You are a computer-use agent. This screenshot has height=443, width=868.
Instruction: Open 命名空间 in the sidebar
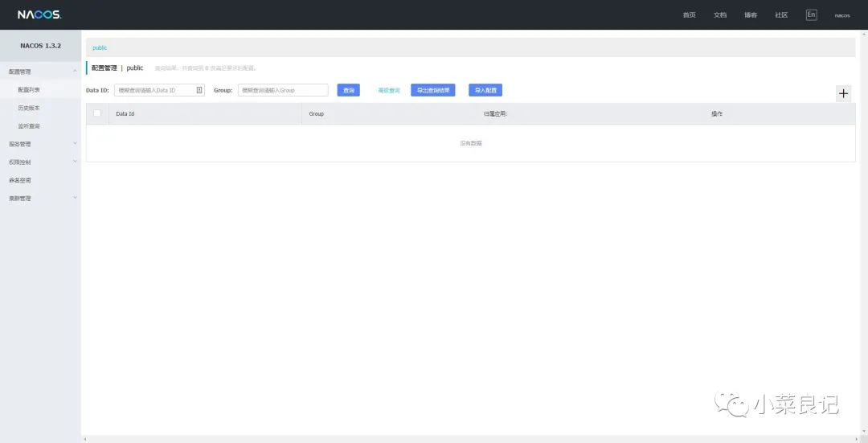(20, 181)
